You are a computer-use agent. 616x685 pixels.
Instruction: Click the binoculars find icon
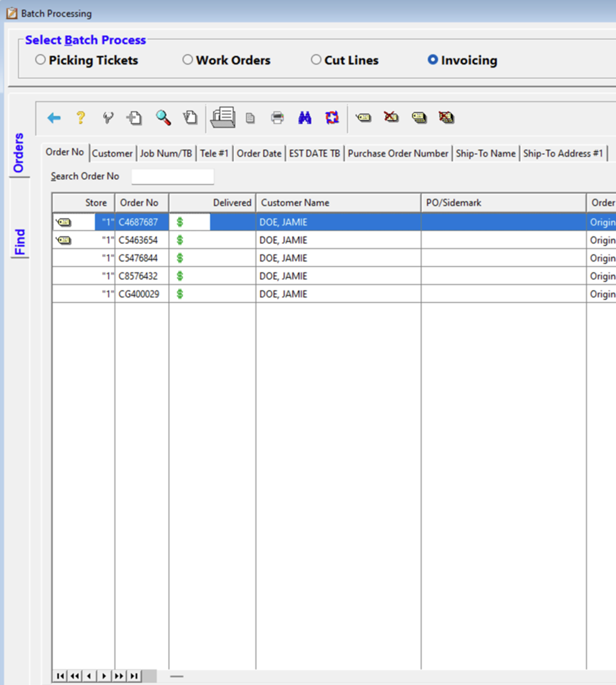[304, 118]
